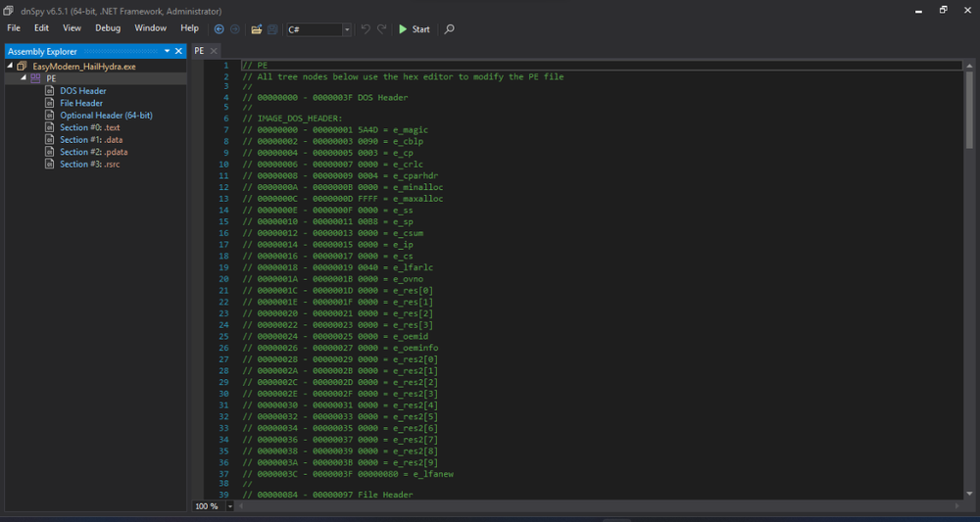Click the Redo arrow icon
The image size is (980, 522).
click(382, 29)
